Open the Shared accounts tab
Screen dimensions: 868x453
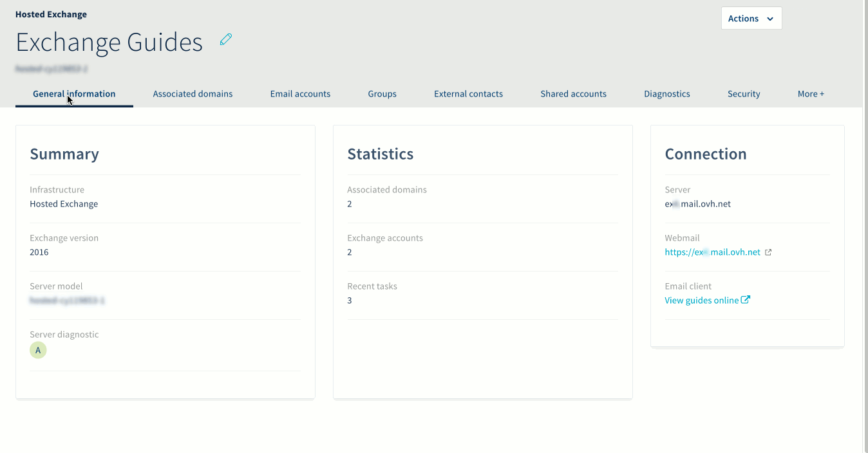click(x=573, y=94)
